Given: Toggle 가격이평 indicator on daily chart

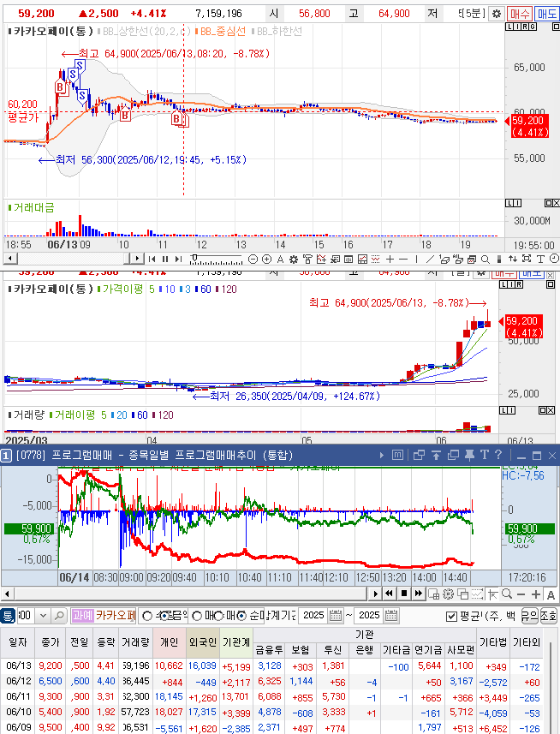Looking at the screenshot, I should 120,289.
